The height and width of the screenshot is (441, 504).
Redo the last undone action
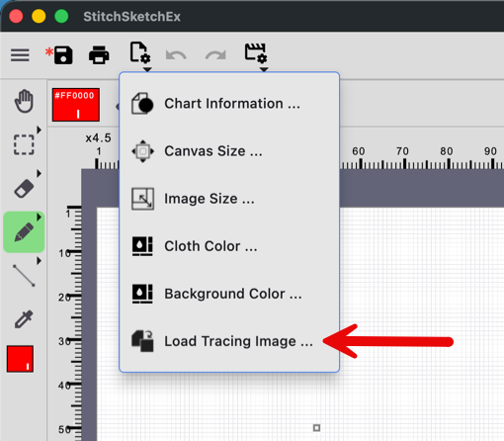215,55
